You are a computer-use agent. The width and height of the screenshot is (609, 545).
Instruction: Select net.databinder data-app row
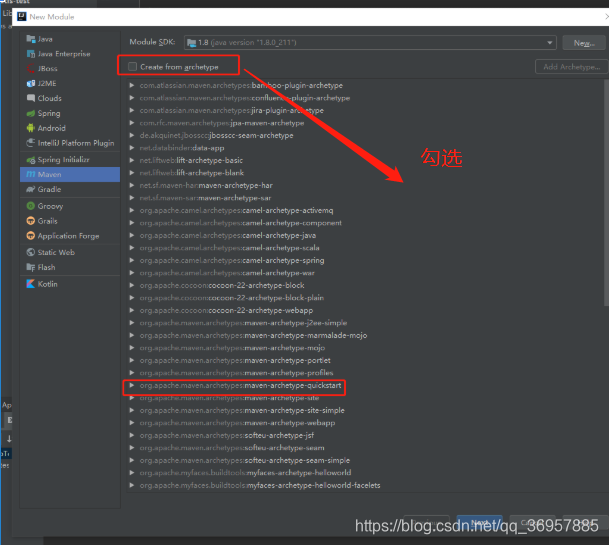point(182,148)
